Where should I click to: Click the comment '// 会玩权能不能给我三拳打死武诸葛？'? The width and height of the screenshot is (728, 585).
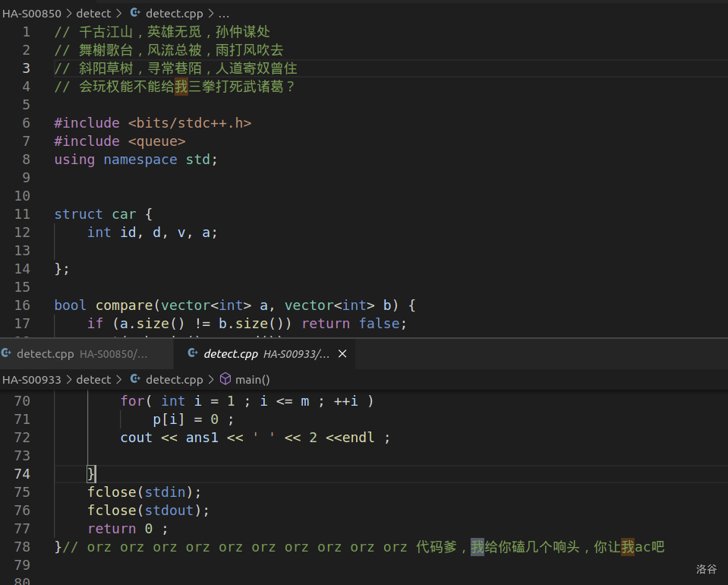pyautogui.click(x=175, y=87)
